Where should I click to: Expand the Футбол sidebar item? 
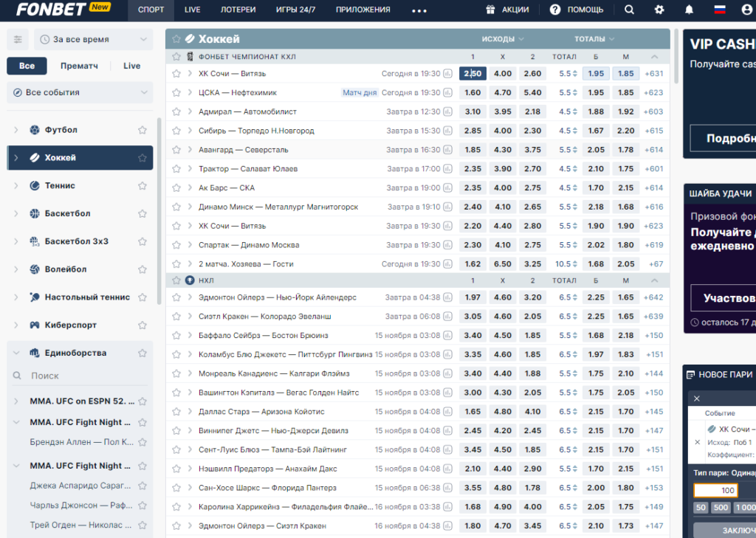pos(16,130)
